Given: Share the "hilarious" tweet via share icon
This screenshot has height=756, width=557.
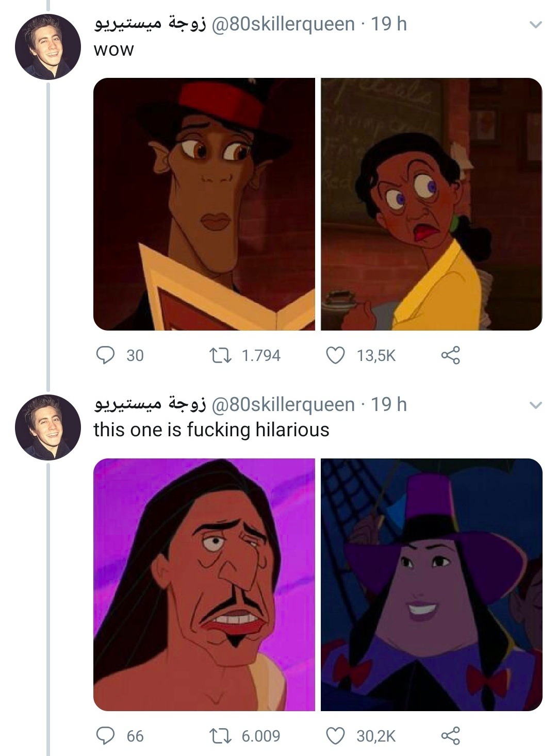Looking at the screenshot, I should pyautogui.click(x=450, y=735).
